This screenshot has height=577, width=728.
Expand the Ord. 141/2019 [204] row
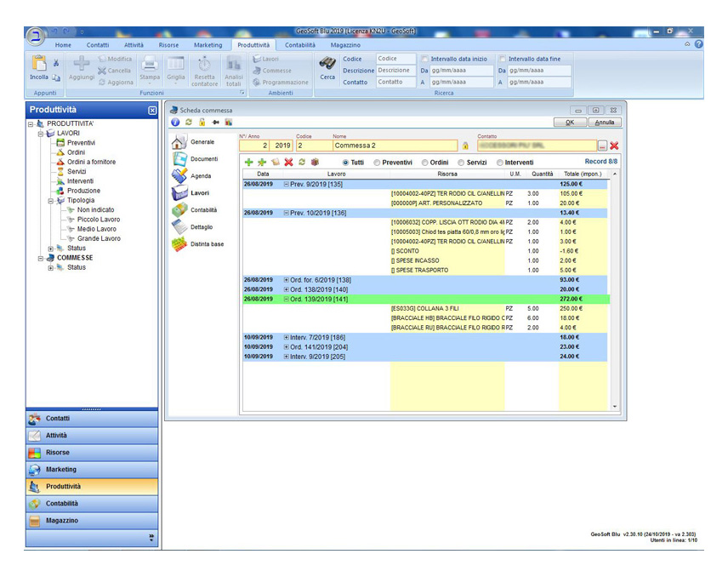coord(287,347)
